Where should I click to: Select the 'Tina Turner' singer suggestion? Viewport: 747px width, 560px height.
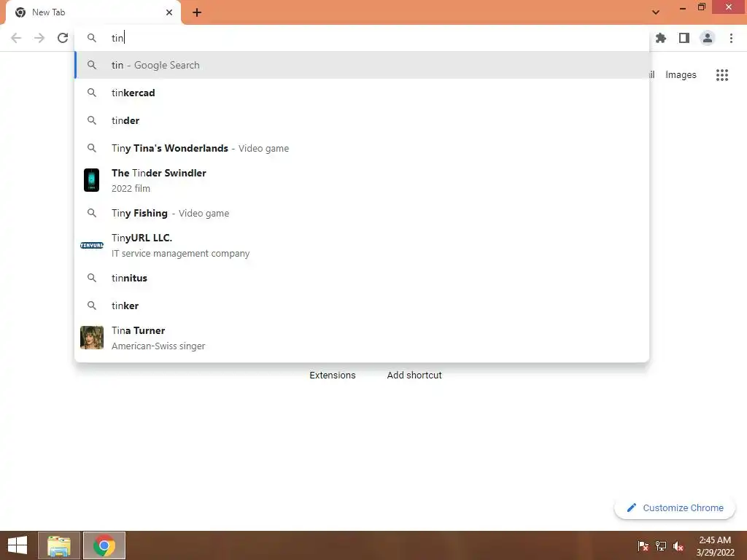click(x=362, y=338)
